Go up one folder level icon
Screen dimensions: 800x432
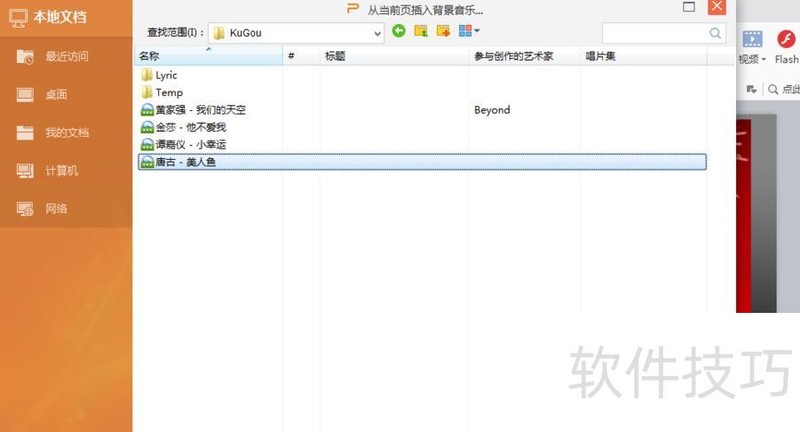[421, 31]
